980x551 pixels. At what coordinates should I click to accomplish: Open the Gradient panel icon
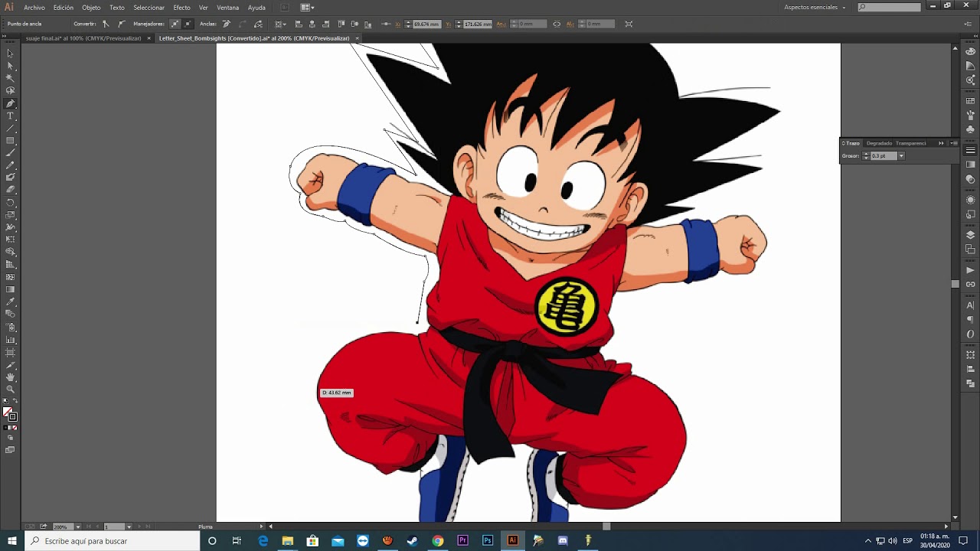tap(970, 165)
